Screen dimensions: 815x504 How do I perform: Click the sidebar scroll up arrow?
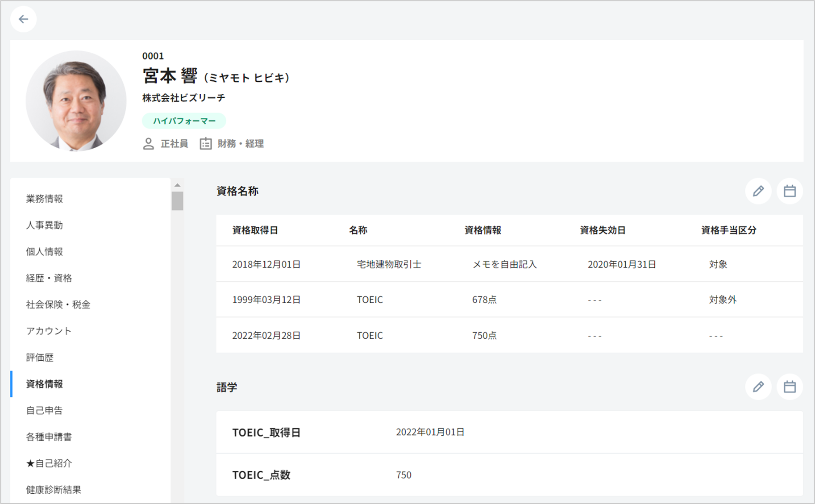pyautogui.click(x=177, y=185)
